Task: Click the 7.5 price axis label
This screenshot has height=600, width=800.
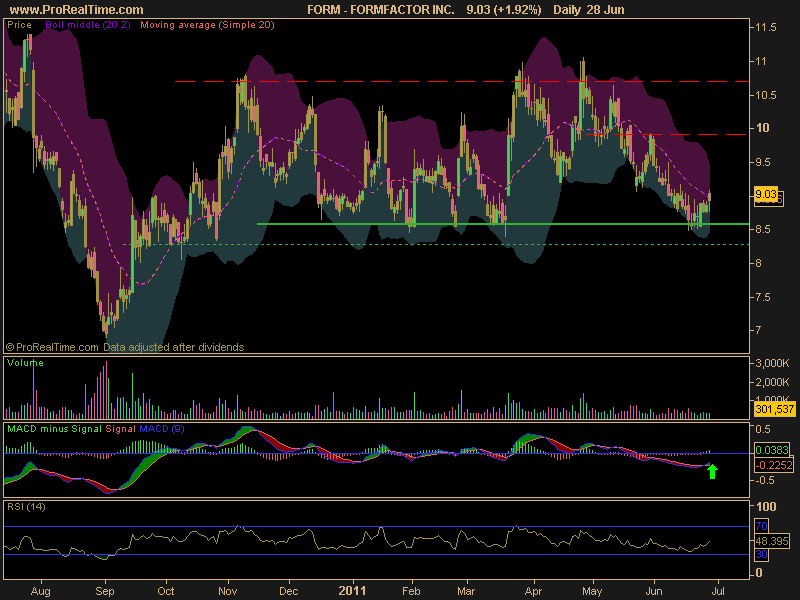Action: pyautogui.click(x=765, y=297)
